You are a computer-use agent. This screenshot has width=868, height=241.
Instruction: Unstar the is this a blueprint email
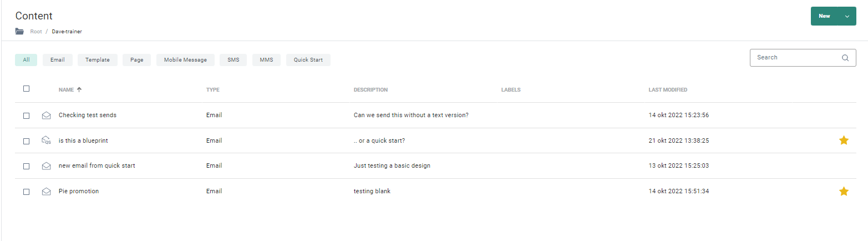[x=844, y=140]
